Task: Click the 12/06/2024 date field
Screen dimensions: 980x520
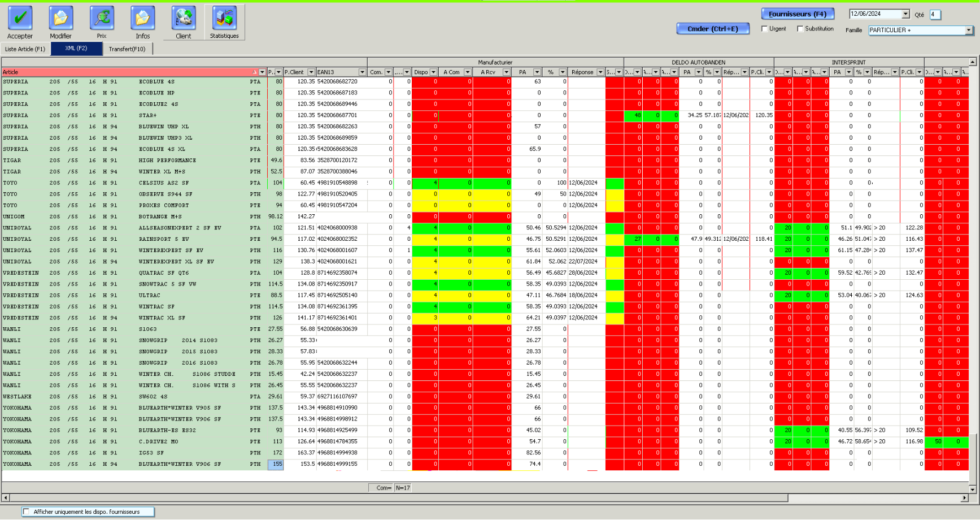Action: coord(876,14)
